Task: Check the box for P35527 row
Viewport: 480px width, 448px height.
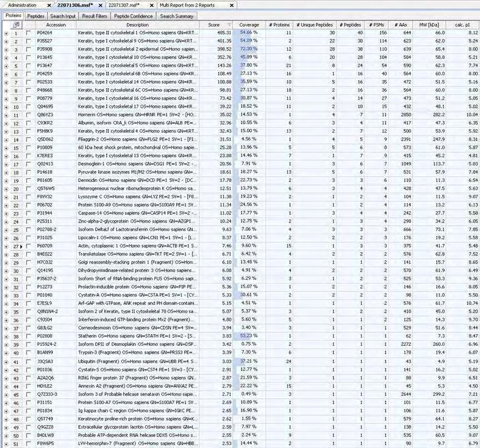Action: coord(28,41)
